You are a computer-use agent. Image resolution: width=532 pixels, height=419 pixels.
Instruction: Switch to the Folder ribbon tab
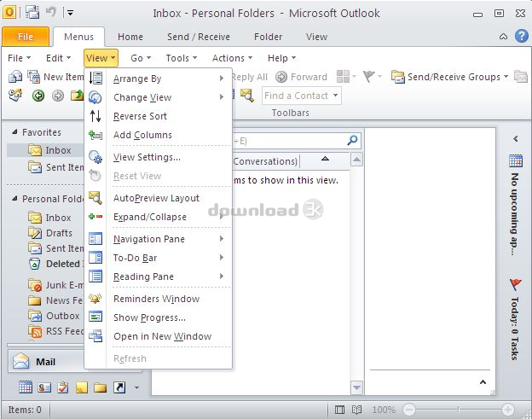(268, 37)
